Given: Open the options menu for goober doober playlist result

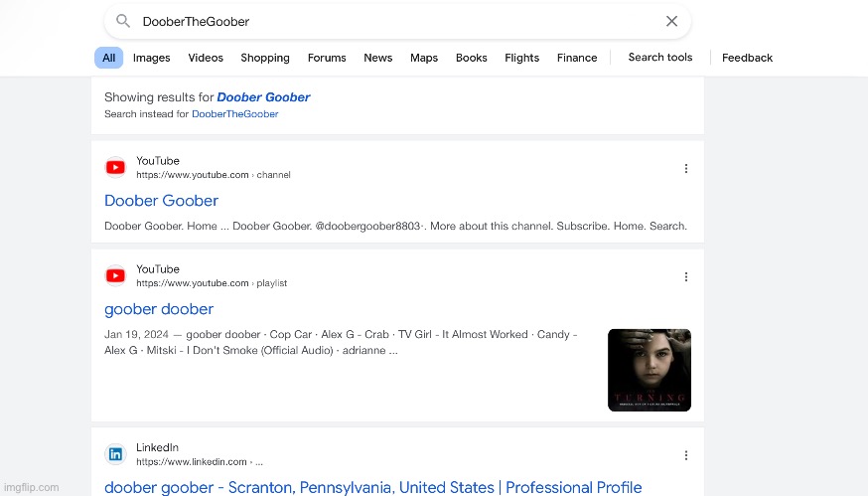Looking at the screenshot, I should 686,276.
